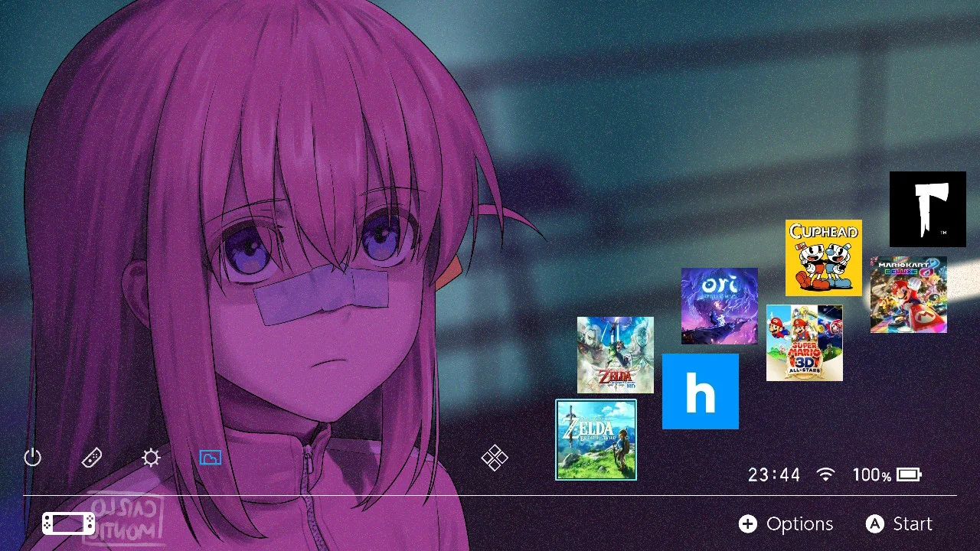Select Zelda Skyward Sword HD tile
Screen dimensions: 980x551
616,355
